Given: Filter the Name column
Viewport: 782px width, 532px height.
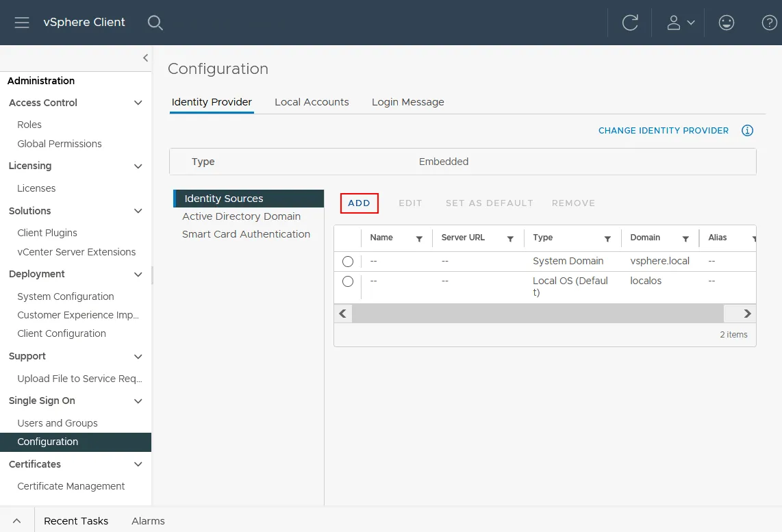Looking at the screenshot, I should pyautogui.click(x=419, y=239).
